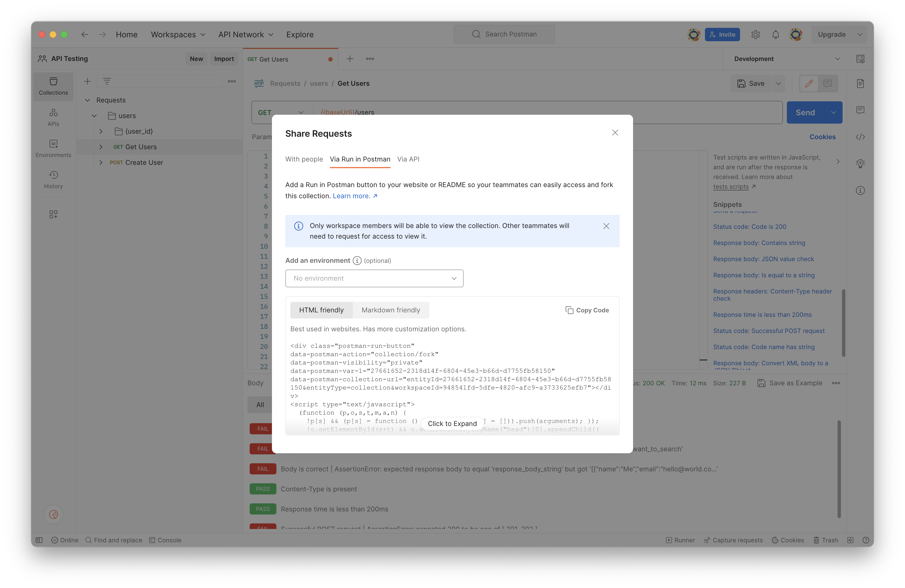This screenshot has height=588, width=905.
Task: Click Save as Example
Action: point(790,383)
